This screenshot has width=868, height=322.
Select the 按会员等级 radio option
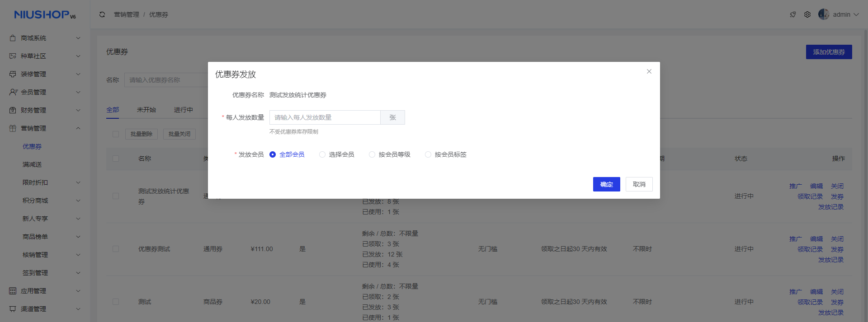coord(372,154)
